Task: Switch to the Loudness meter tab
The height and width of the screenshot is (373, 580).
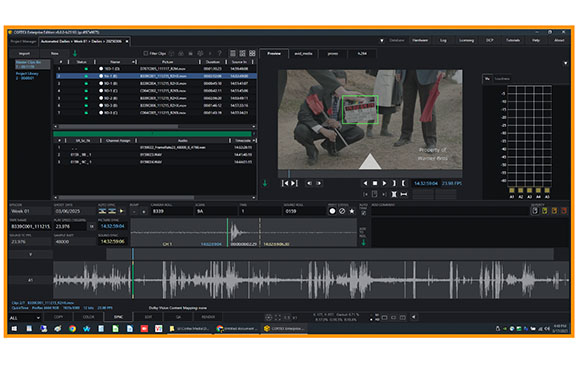Action: click(x=502, y=79)
